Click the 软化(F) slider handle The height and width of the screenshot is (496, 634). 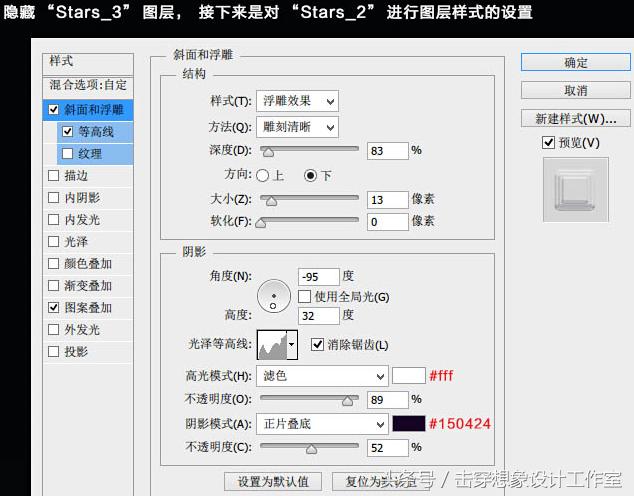261,223
